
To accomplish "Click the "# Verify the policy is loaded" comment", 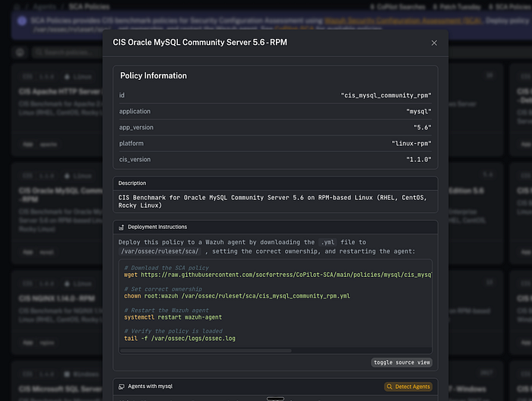I will (173, 331).
